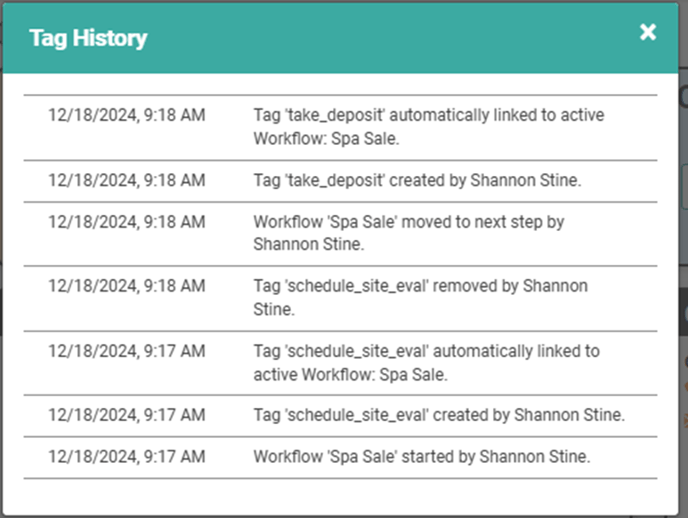The width and height of the screenshot is (688, 518).
Task: Click 'Shannon Stine.' on the moved-to-next-step entry's second line
Action: click(308, 244)
